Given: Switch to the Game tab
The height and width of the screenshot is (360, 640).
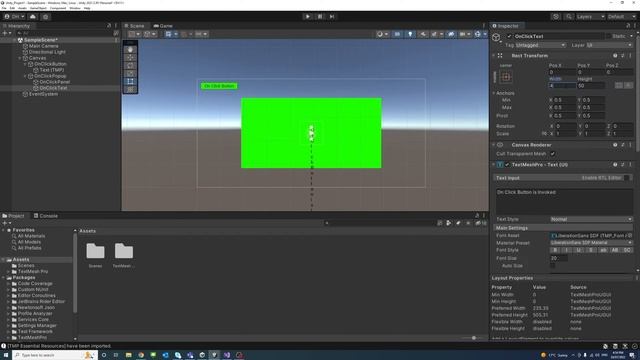Looking at the screenshot, I should coord(163,26).
